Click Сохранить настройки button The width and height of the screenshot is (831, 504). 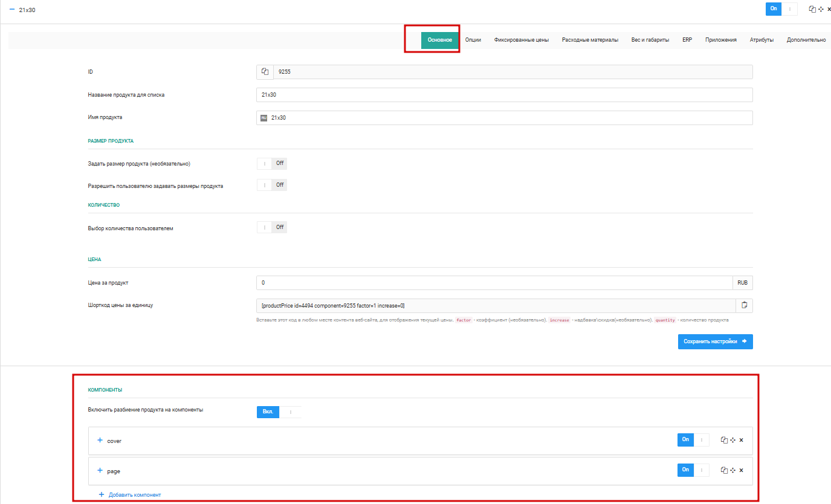coord(716,341)
